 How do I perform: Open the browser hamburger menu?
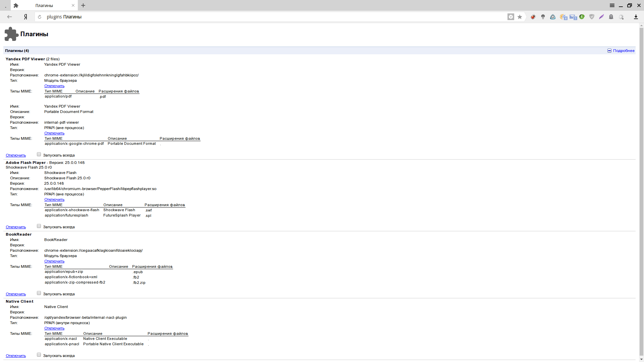612,5
